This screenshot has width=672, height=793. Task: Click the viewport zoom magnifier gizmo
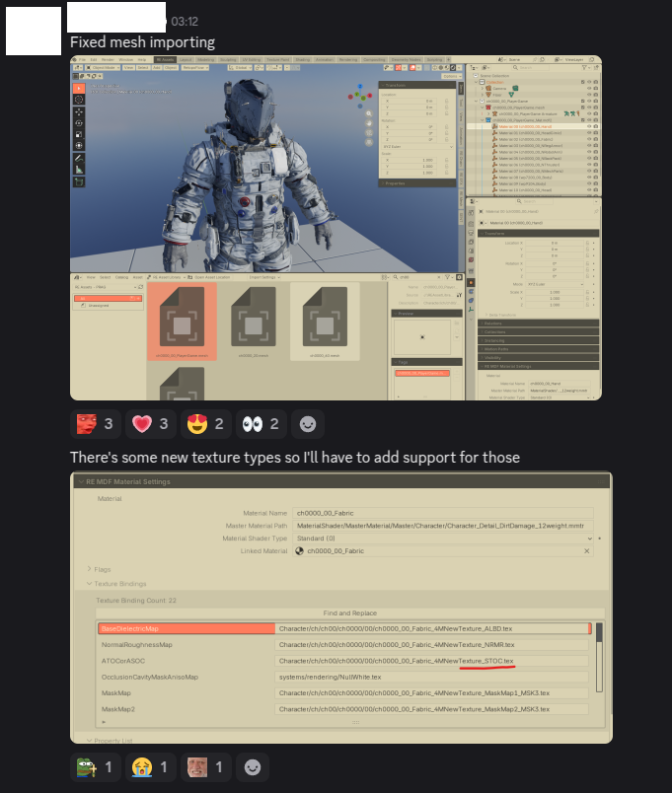tap(369, 113)
